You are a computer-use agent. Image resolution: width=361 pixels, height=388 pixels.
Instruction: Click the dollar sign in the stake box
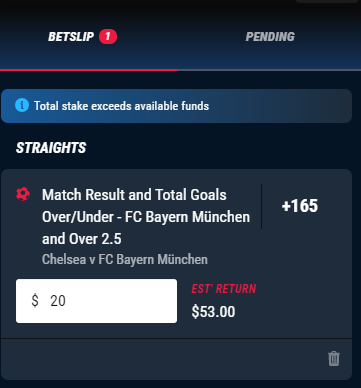(x=35, y=301)
